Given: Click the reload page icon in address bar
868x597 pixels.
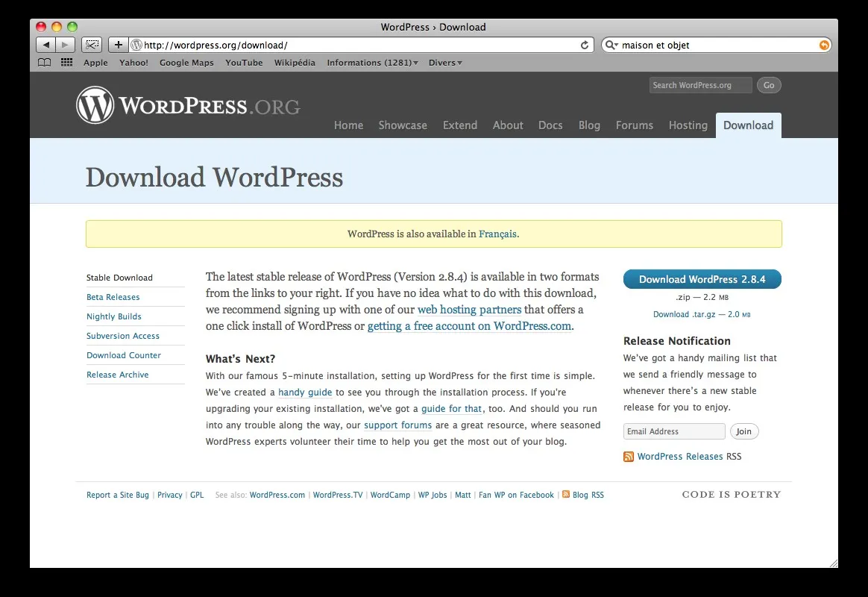Looking at the screenshot, I should pyautogui.click(x=585, y=45).
